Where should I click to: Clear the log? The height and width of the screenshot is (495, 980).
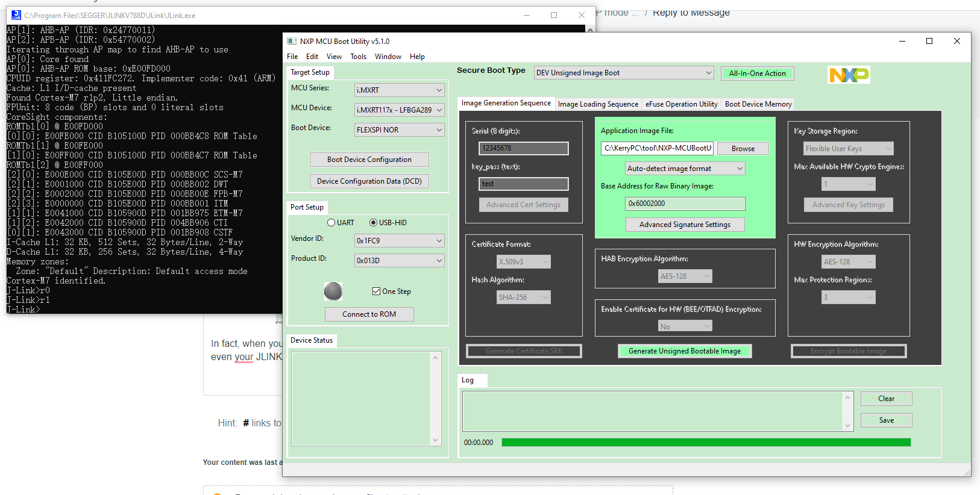[x=887, y=399]
